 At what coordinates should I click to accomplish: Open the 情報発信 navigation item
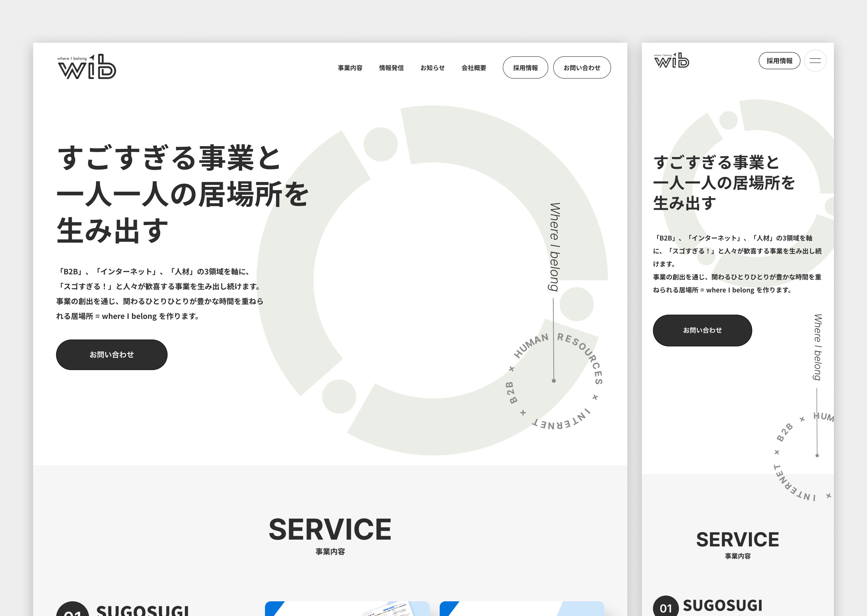pyautogui.click(x=391, y=68)
